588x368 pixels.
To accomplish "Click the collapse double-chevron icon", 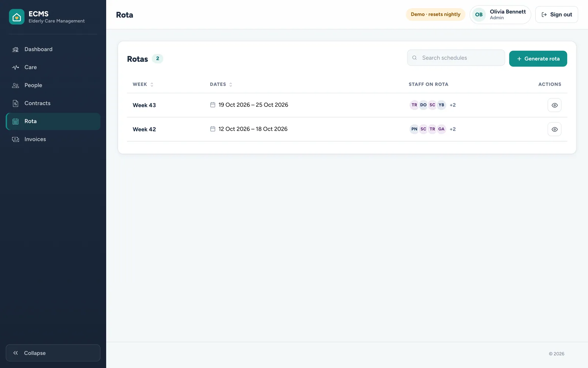I will coord(15,353).
